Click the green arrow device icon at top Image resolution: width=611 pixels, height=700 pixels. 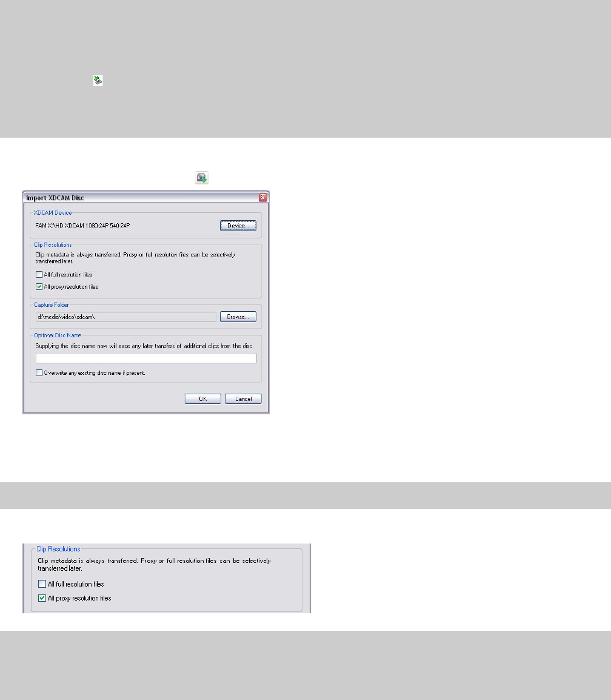(98, 80)
